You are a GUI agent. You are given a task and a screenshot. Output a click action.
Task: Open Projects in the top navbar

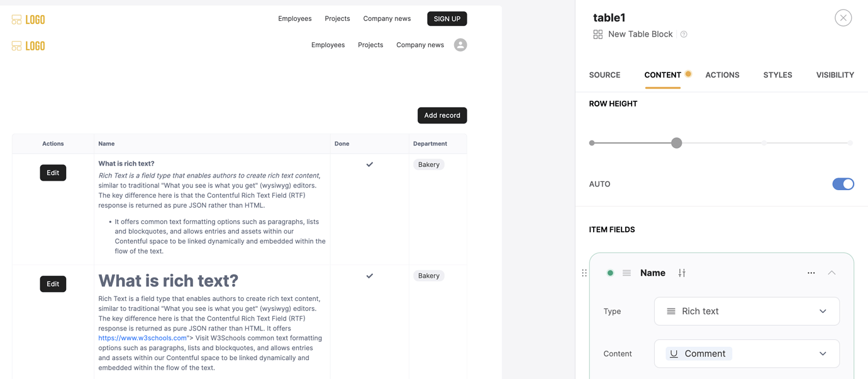[x=337, y=19]
